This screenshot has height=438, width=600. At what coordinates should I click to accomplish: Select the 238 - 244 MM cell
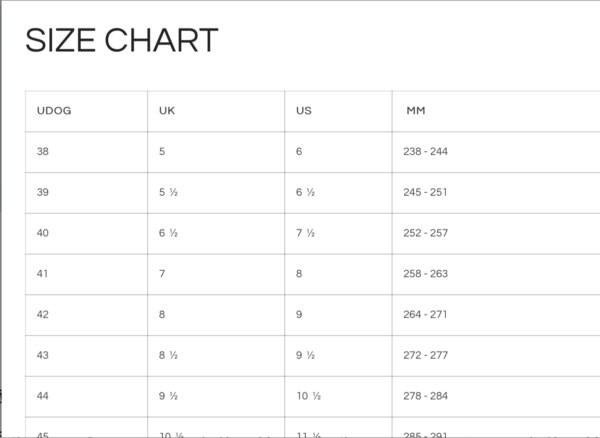(x=427, y=151)
